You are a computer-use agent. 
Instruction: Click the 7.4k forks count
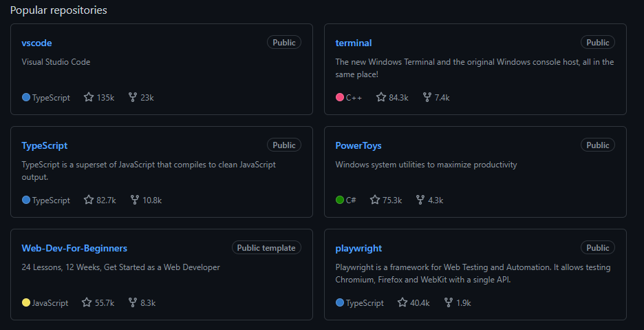coord(442,98)
